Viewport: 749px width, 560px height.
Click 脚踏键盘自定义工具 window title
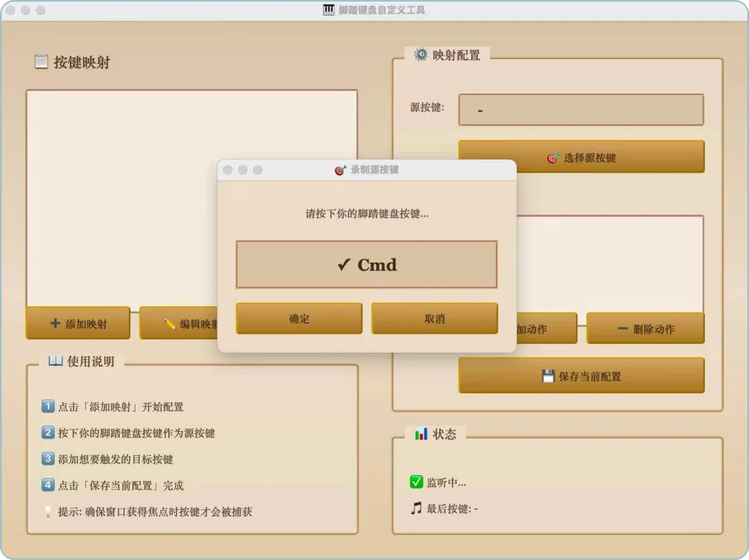[x=382, y=10]
